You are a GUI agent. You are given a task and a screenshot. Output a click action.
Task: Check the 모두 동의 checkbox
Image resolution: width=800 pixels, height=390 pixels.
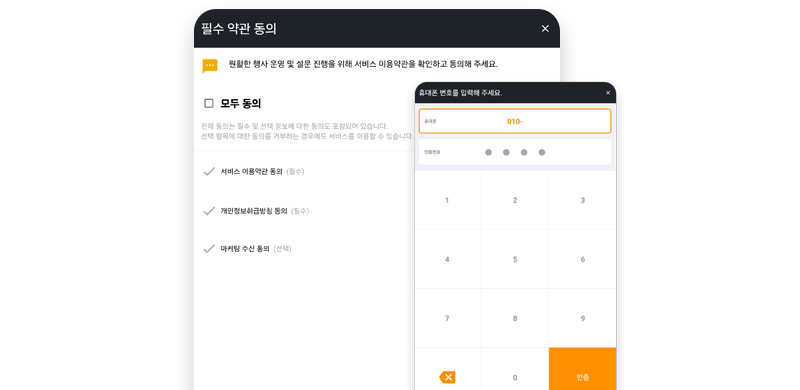209,104
